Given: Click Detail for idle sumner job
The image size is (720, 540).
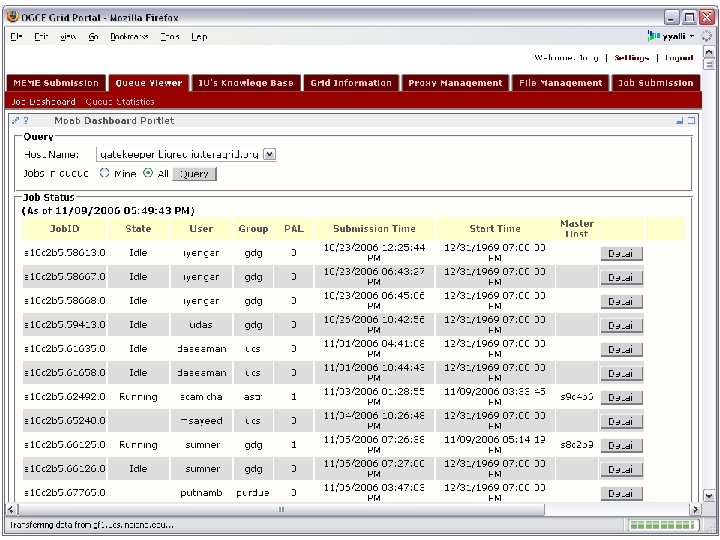Looking at the screenshot, I should point(621,469).
